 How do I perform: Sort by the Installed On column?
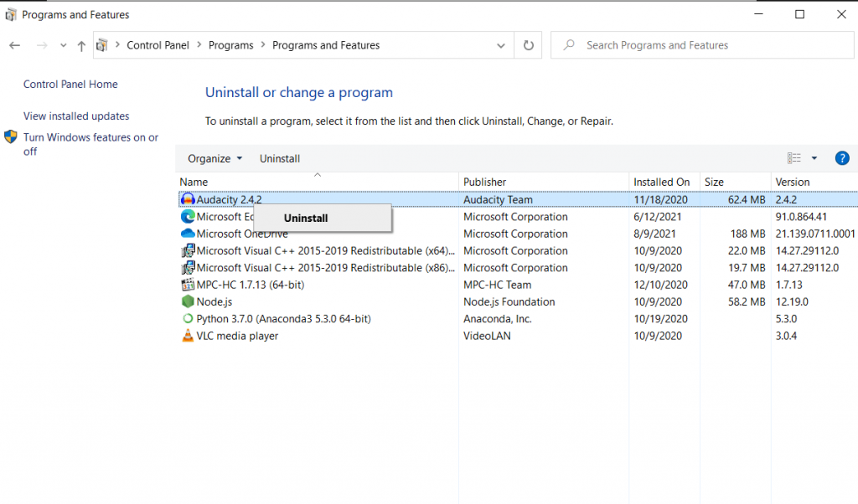tap(662, 182)
